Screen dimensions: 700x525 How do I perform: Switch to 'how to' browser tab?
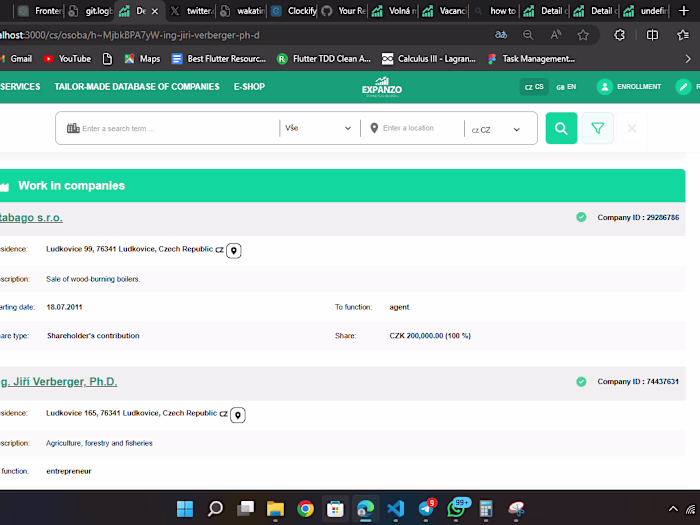[x=495, y=11]
